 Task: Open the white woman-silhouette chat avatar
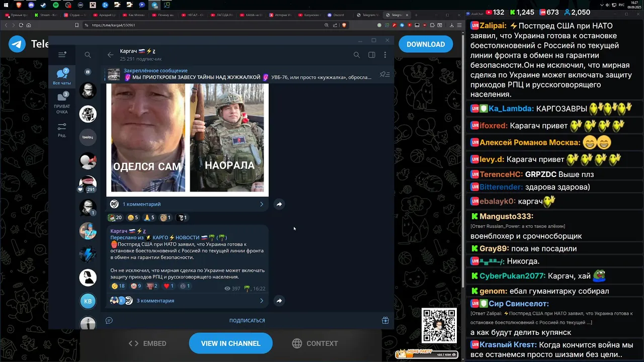click(x=88, y=278)
